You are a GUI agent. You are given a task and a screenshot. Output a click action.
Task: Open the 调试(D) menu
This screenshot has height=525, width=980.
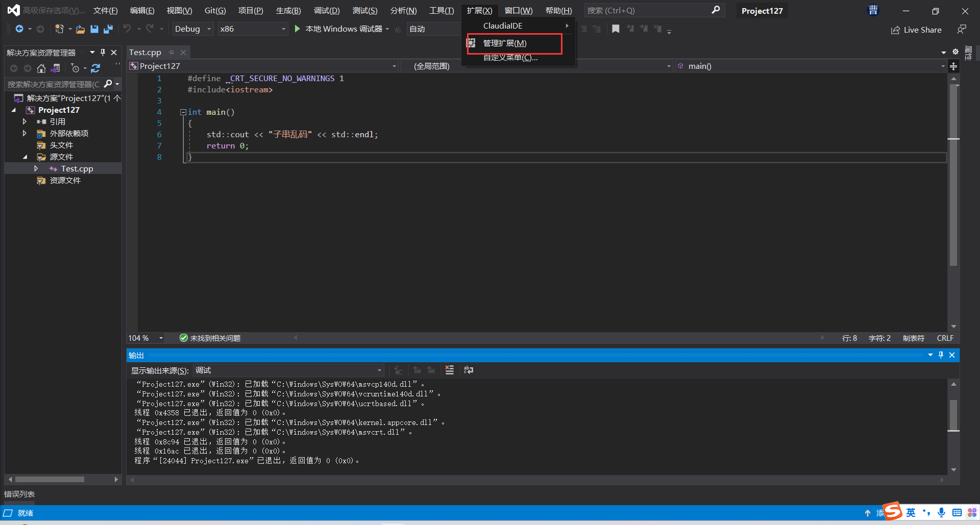pyautogui.click(x=327, y=11)
